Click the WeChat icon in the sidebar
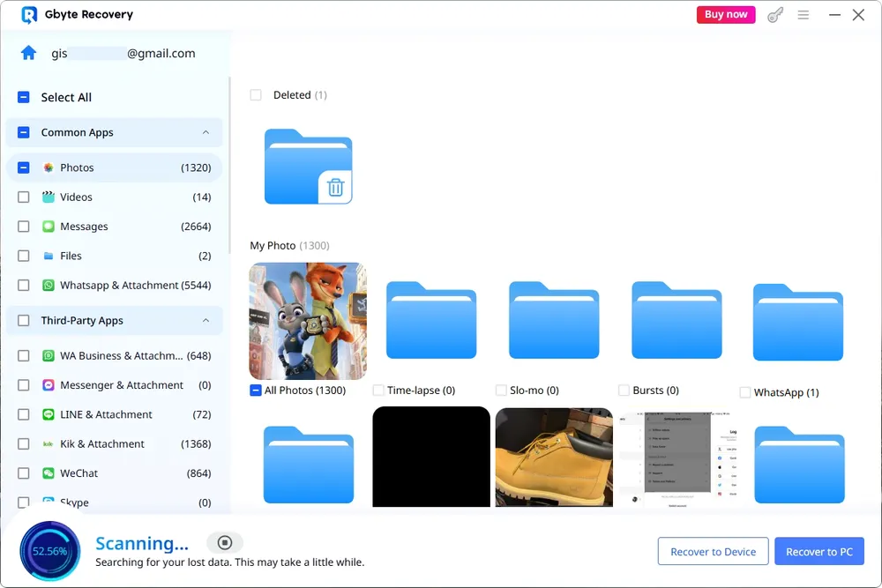The height and width of the screenshot is (588, 882). [x=48, y=473]
